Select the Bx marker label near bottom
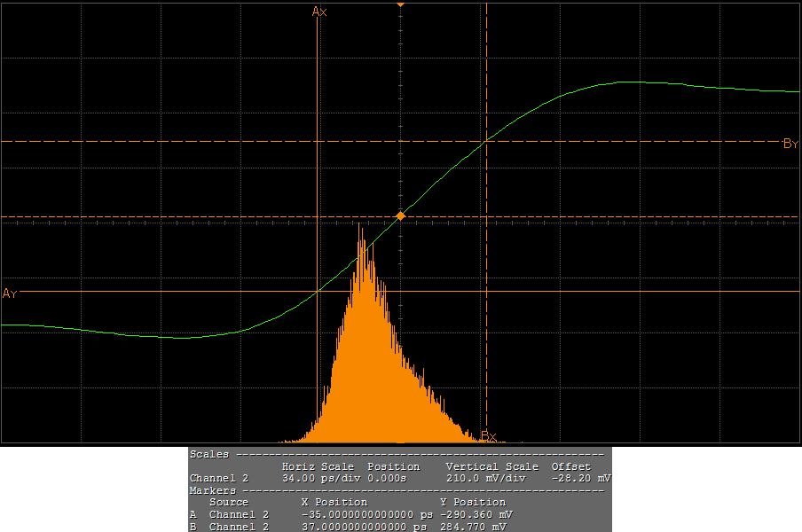The image size is (802, 532). [x=489, y=435]
